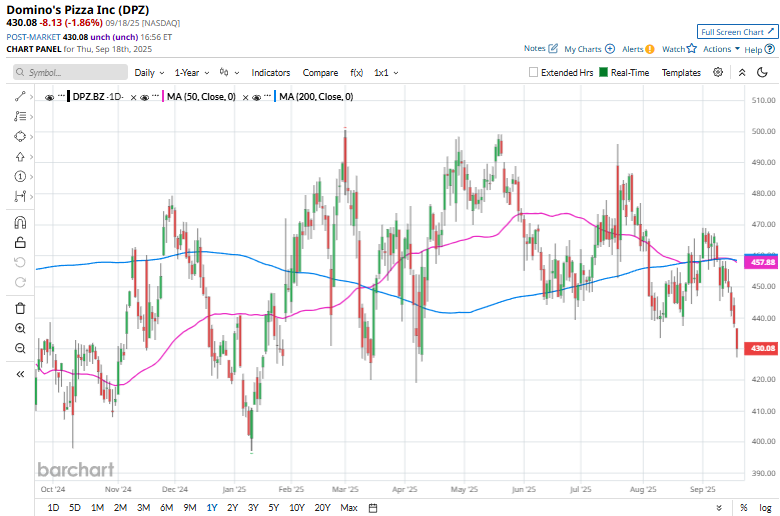Viewport: 780px width, 516px height.
Task: Click the black DPZ.BZ color bar
Action: pyautogui.click(x=69, y=97)
